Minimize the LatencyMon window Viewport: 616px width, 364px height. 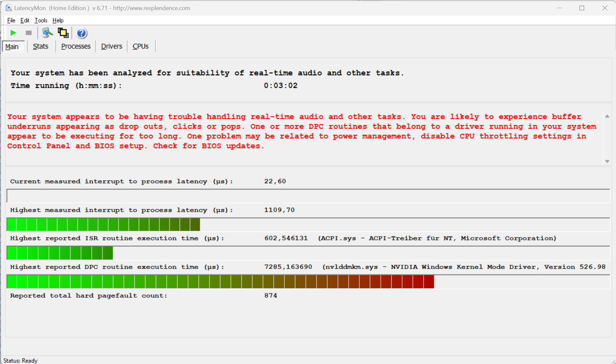(x=559, y=8)
